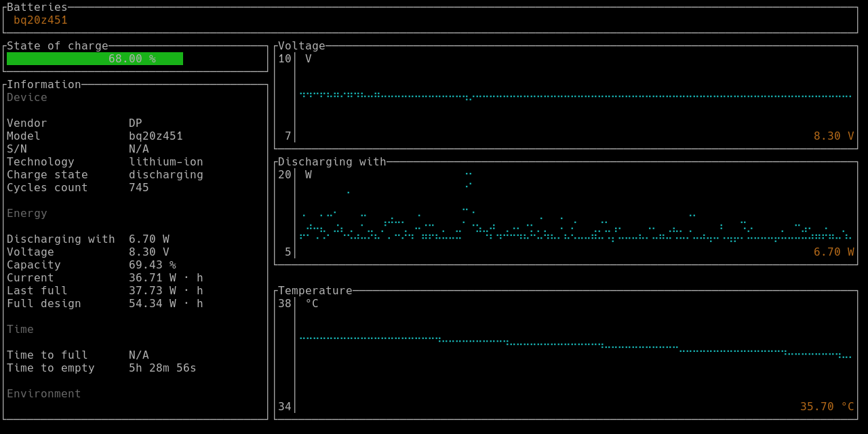
Task: Click the Voltage chart lower axis label 7
Action: click(x=288, y=136)
